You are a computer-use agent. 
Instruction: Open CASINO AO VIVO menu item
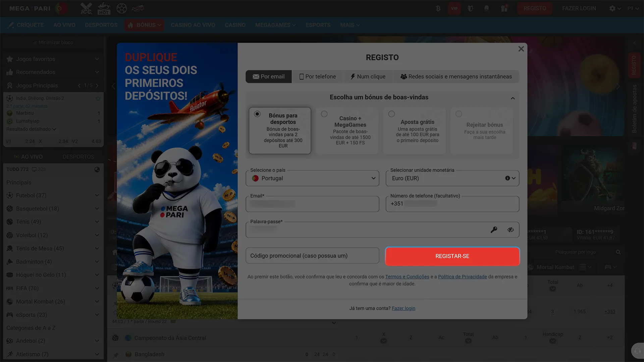[x=193, y=25]
